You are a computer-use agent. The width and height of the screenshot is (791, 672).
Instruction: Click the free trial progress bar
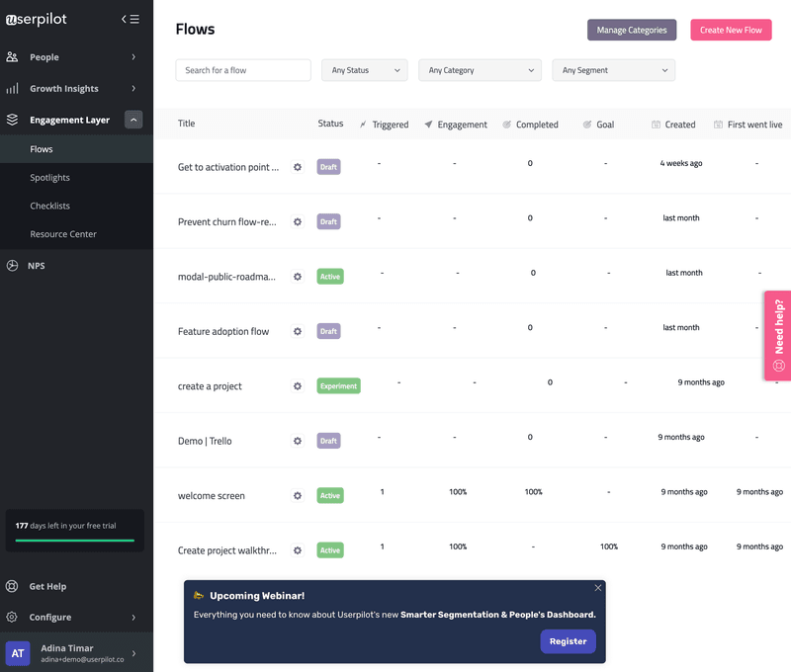point(75,541)
